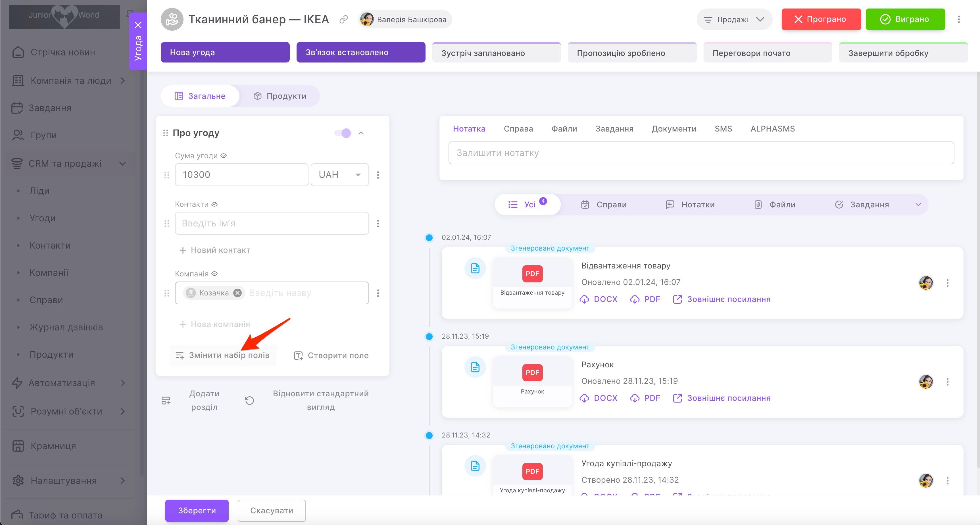Screen dimensions: 980x525
Task: Toggle visibility eye next to Компанія
Action: [214, 274]
